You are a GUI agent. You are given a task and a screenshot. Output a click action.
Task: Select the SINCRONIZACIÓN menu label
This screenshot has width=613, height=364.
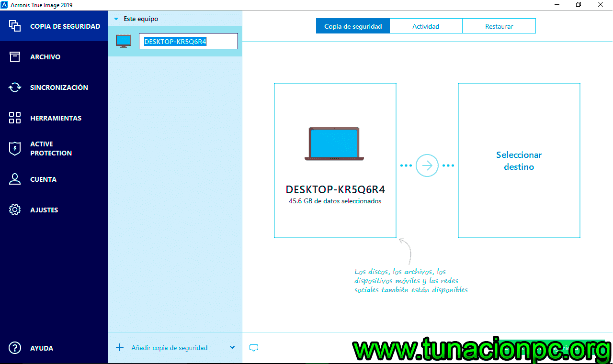pyautogui.click(x=59, y=88)
